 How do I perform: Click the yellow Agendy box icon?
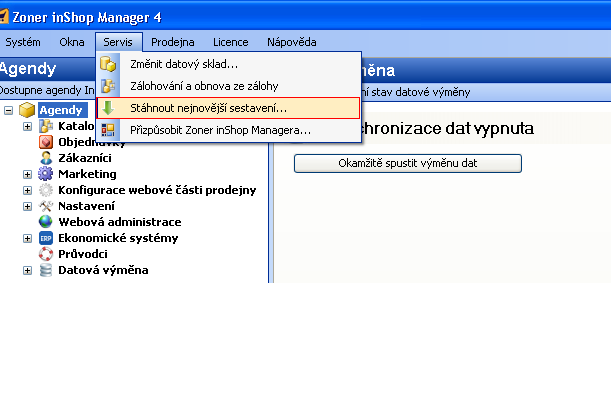click(27, 110)
